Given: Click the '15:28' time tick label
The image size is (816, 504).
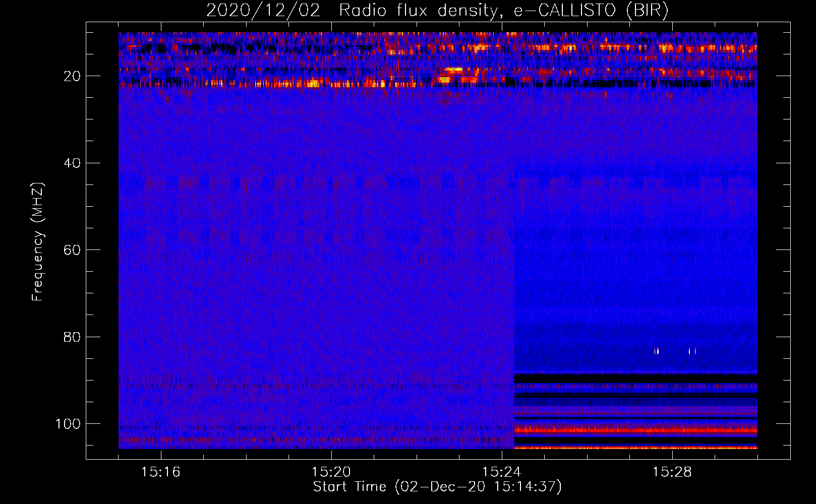Looking at the screenshot, I should pos(672,472).
